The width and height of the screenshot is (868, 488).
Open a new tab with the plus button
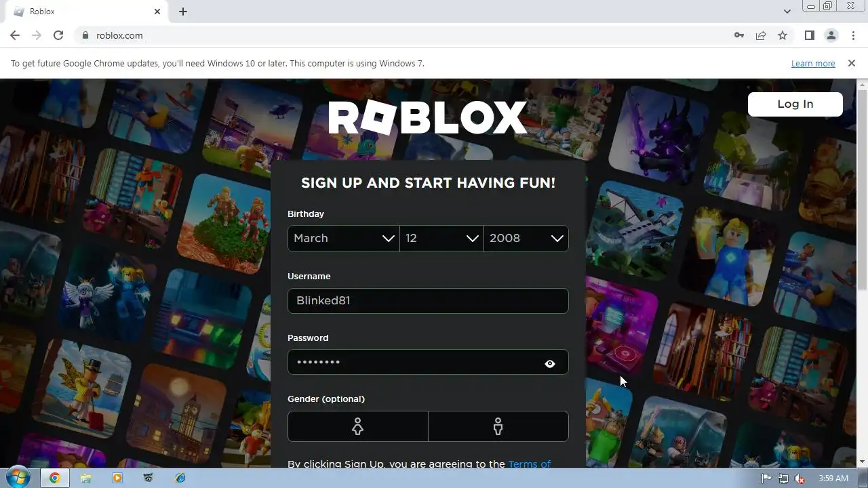[183, 12]
